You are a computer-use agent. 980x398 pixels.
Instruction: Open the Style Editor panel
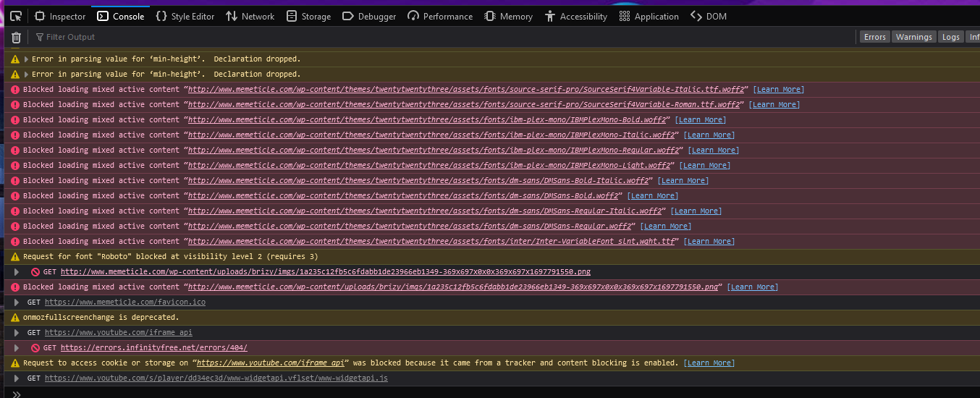[x=185, y=16]
